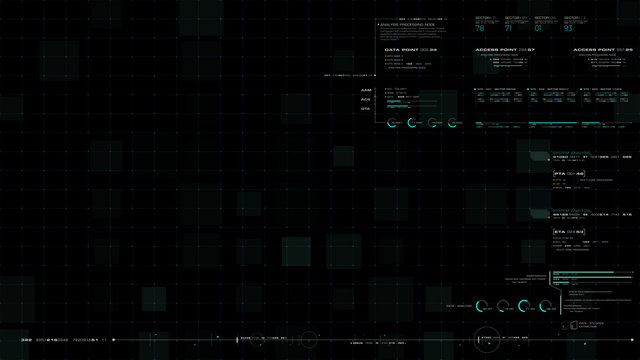Click the white start dot of bottom timeline

coord(113,340)
